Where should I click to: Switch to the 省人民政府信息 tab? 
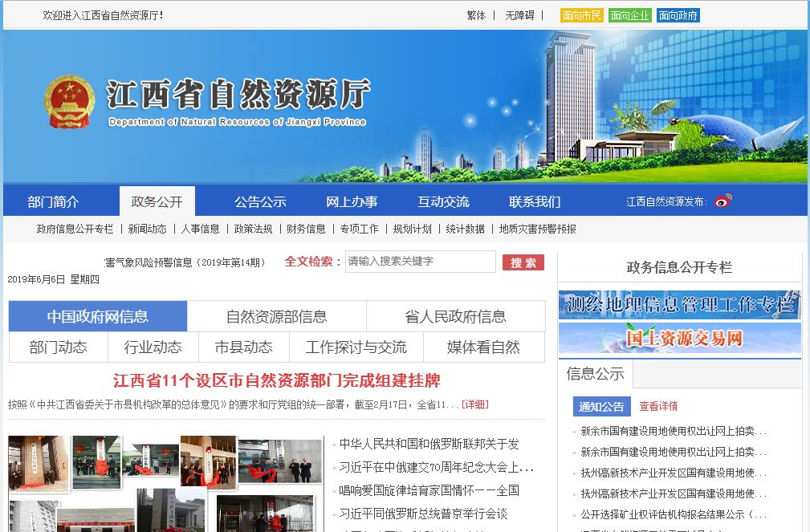tap(455, 316)
